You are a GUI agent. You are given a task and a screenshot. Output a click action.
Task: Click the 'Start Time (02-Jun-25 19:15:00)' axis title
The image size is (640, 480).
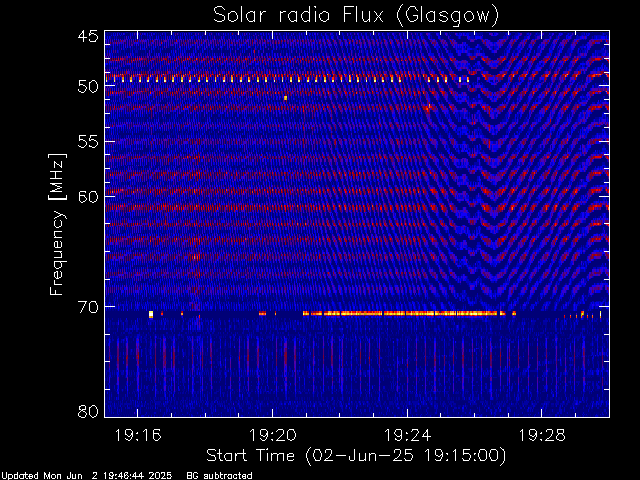click(x=356, y=456)
